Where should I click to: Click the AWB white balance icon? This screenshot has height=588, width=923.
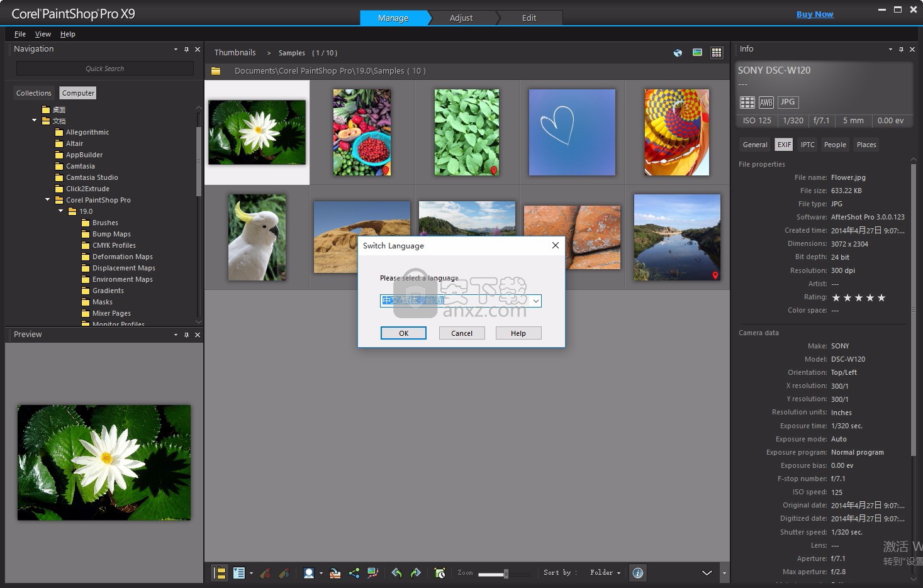pos(766,102)
